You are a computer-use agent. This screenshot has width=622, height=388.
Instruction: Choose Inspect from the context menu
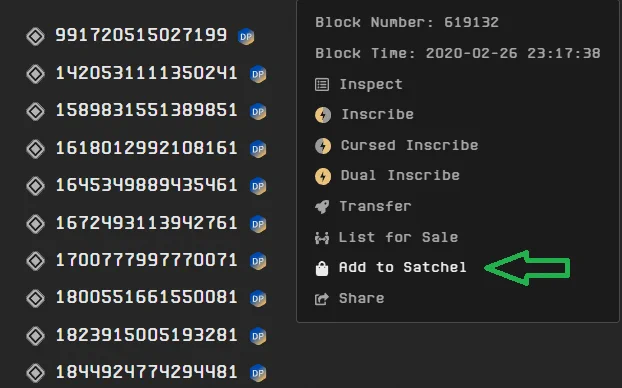(x=371, y=85)
